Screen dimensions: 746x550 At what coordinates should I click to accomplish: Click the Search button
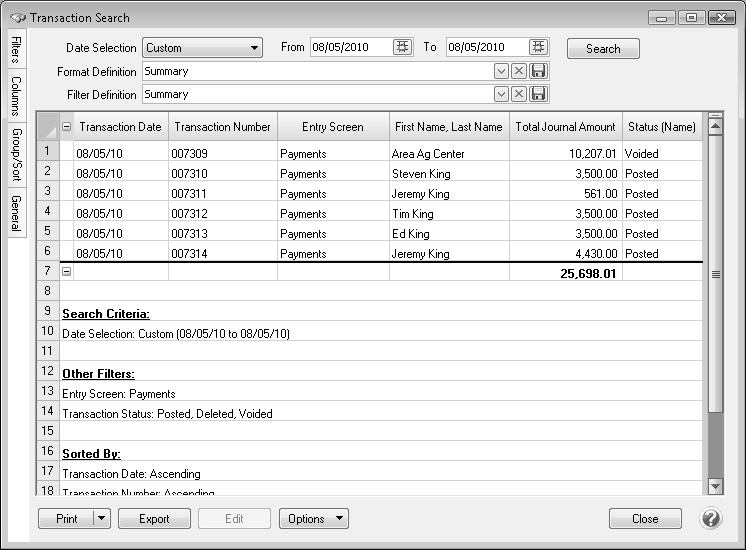tap(603, 48)
